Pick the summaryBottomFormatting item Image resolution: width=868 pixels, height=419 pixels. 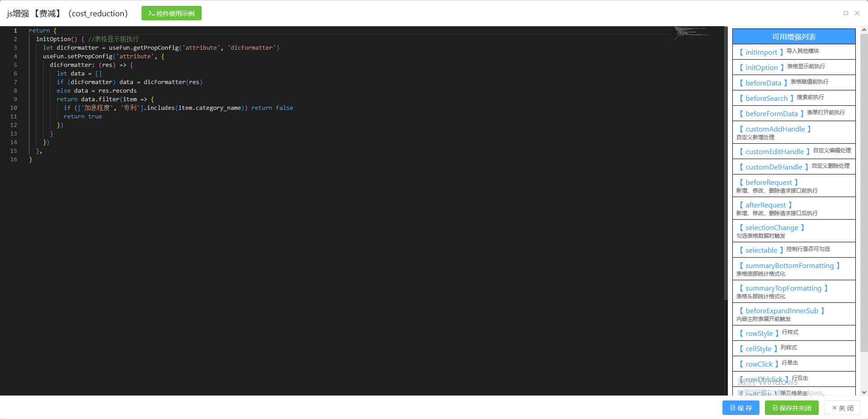(789, 266)
